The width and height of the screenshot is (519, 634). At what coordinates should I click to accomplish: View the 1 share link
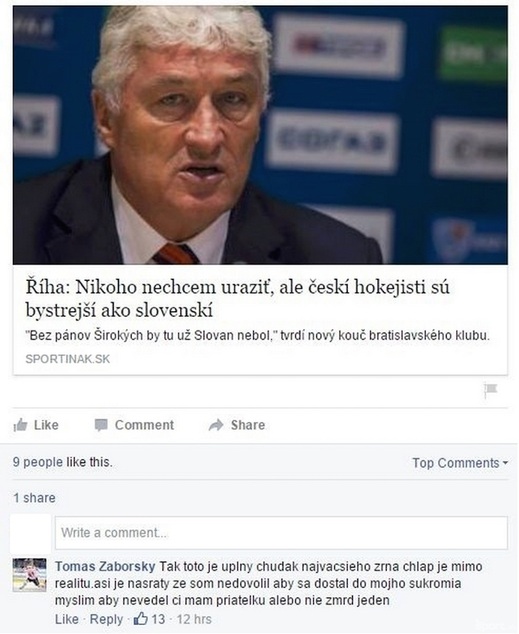[34, 498]
